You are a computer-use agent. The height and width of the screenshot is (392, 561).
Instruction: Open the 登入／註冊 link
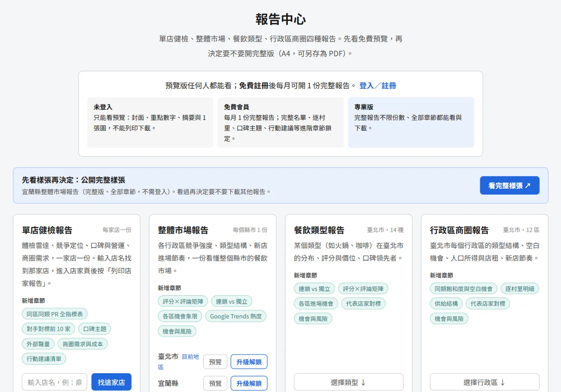tap(377, 86)
